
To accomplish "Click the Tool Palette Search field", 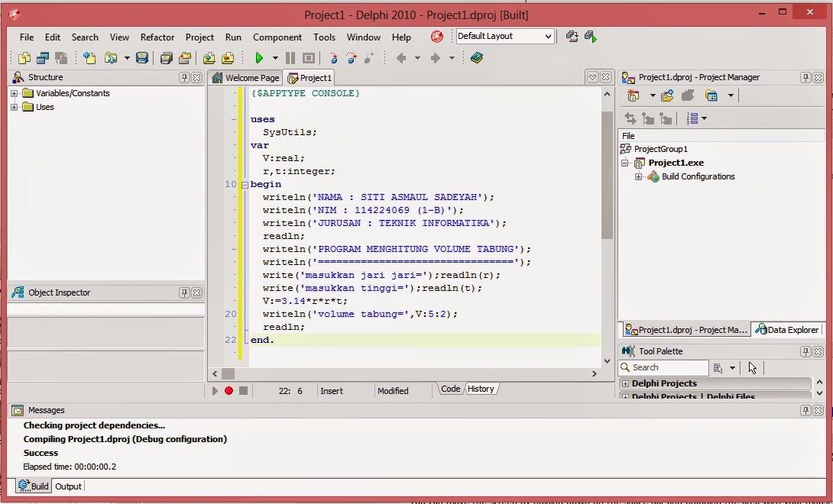I will pos(664,367).
